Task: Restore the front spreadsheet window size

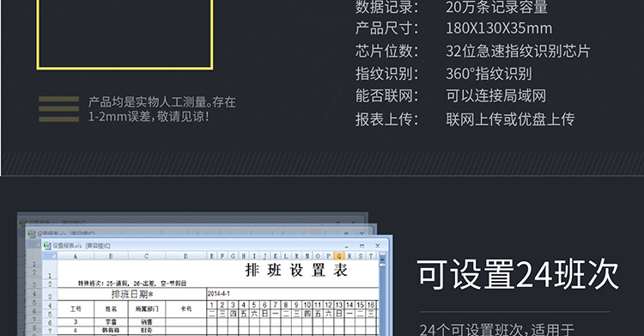Action: pos(361,246)
